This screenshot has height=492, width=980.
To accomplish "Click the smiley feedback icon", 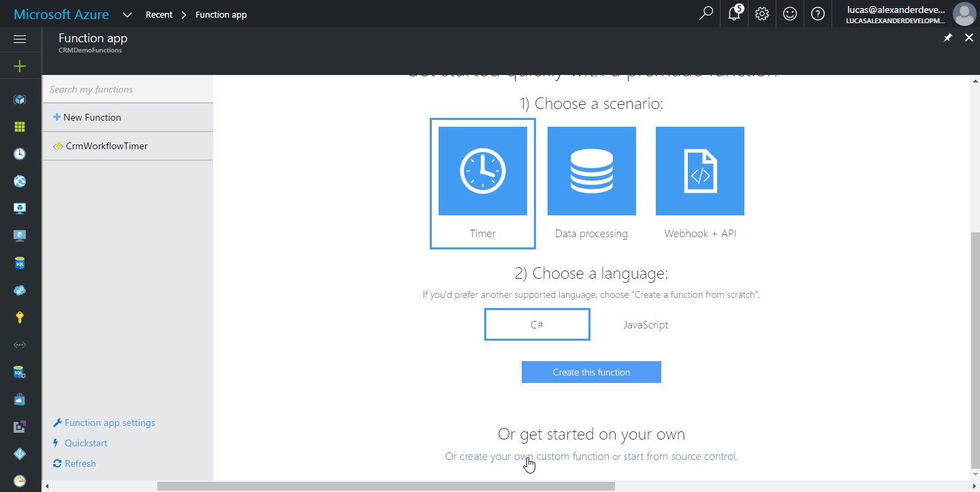I will tap(790, 14).
